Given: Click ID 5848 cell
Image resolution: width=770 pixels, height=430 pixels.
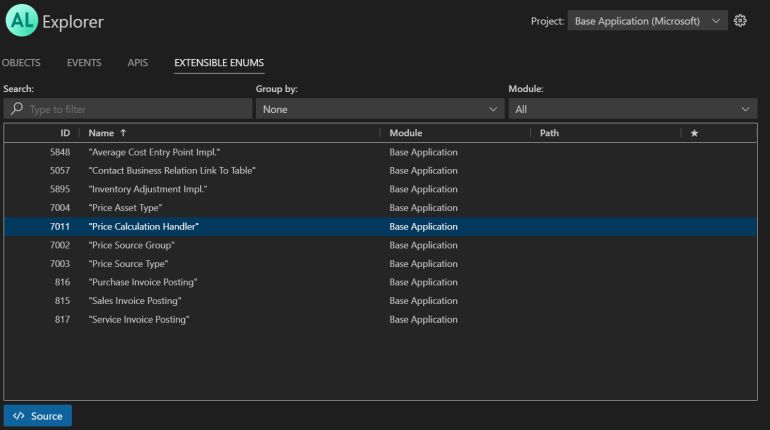Looking at the screenshot, I should pyautogui.click(x=60, y=152).
